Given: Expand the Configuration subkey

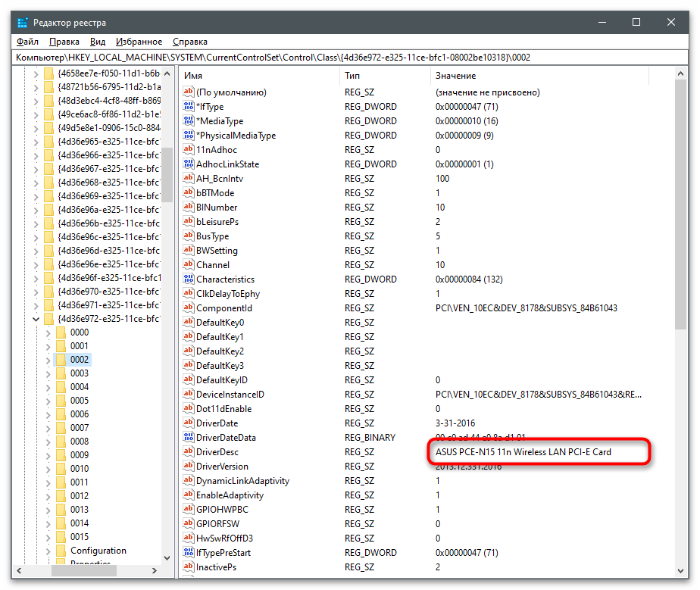Looking at the screenshot, I should coord(48,551).
